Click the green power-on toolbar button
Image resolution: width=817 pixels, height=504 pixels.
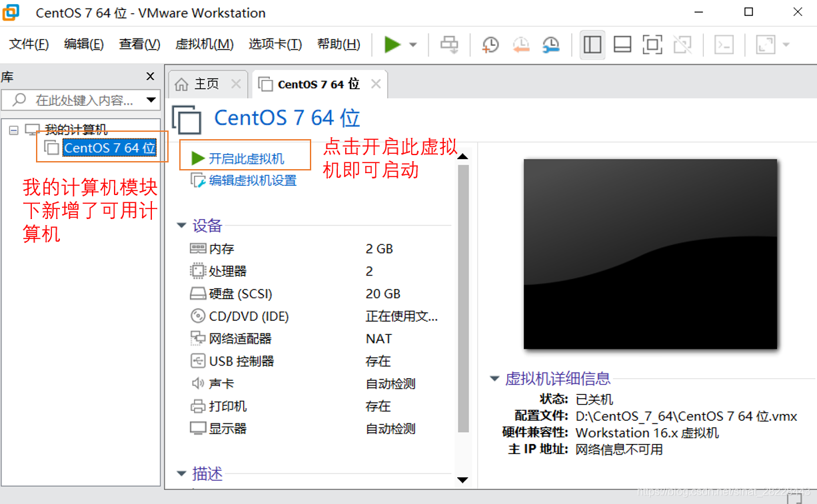coord(393,45)
